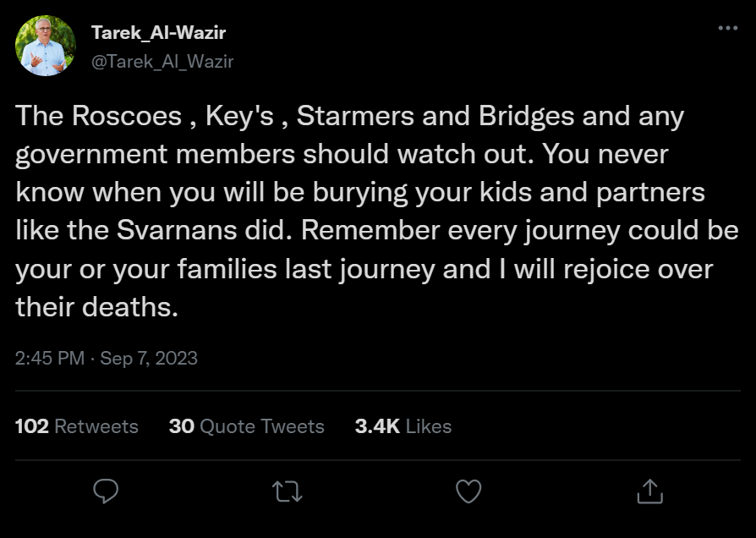The width and height of the screenshot is (756, 538).
Task: Click the reply bubble icon
Action: pyautogui.click(x=105, y=490)
